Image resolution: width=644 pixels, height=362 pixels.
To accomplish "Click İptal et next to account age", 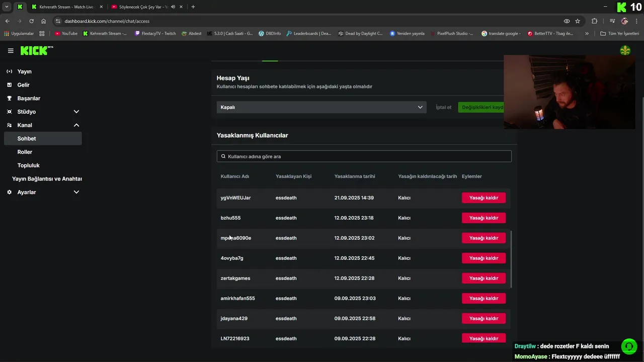I will [443, 107].
